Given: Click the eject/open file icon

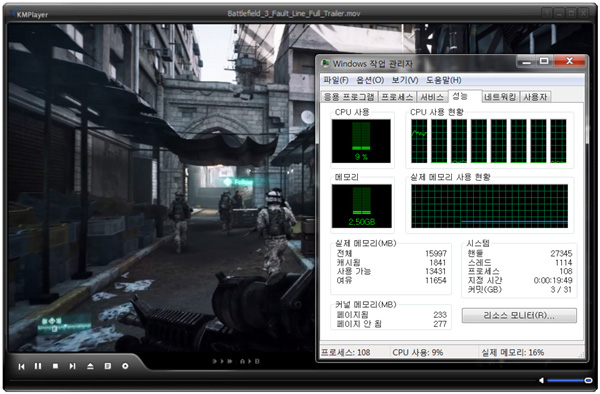Looking at the screenshot, I should (x=90, y=366).
